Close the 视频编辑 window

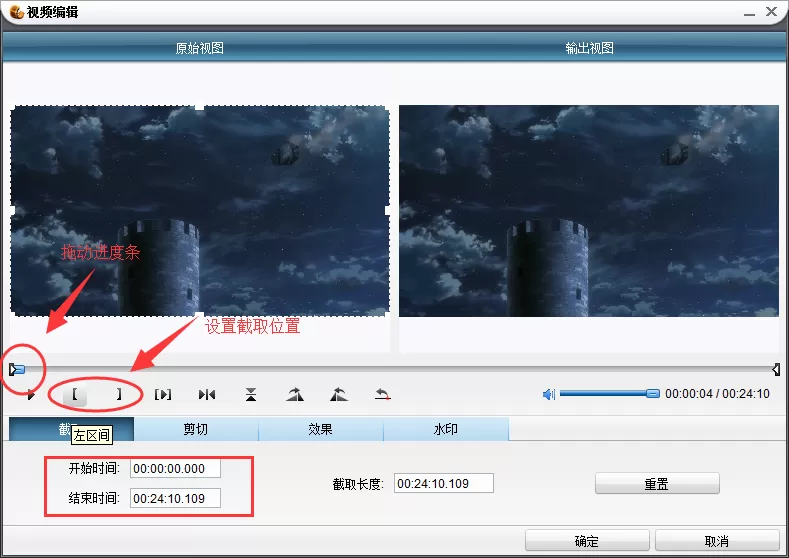[771, 12]
